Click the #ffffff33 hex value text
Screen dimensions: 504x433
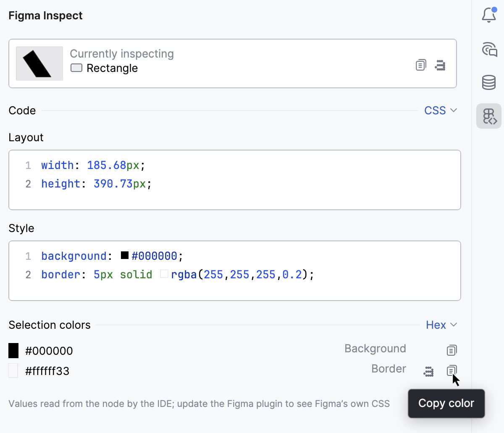click(47, 371)
